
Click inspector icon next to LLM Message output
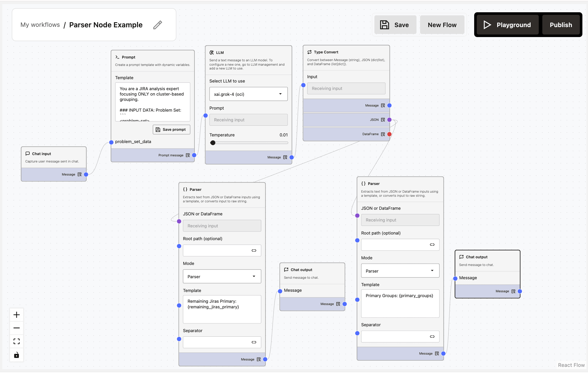click(285, 157)
